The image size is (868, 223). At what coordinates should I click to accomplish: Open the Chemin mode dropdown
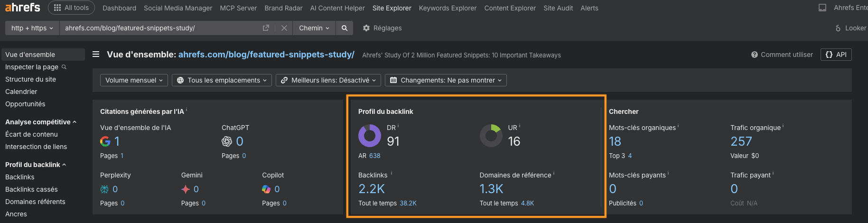click(x=314, y=28)
